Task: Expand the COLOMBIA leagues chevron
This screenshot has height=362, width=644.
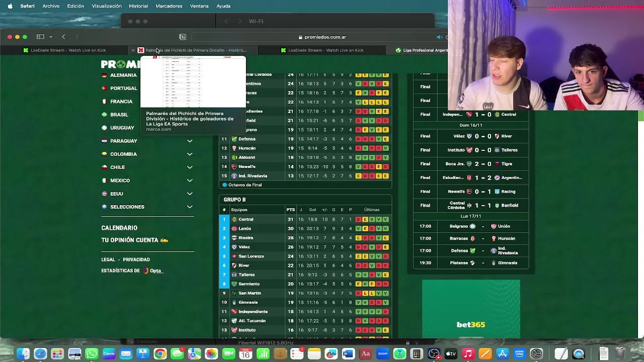Action: pos(190,154)
